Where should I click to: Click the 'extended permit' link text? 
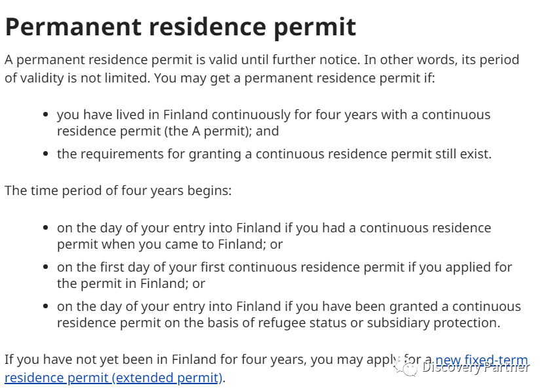point(169,378)
